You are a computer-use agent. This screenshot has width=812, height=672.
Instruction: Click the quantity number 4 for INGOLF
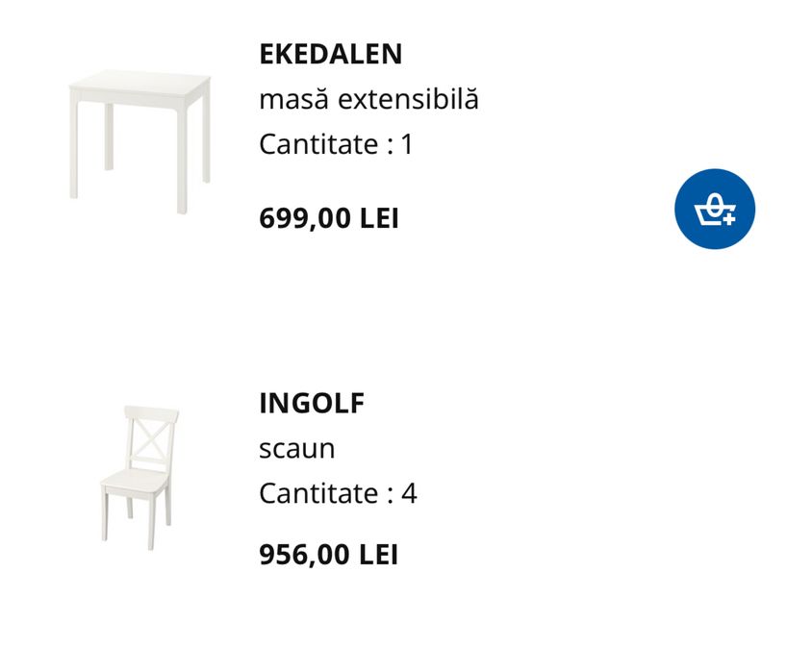coord(409,493)
